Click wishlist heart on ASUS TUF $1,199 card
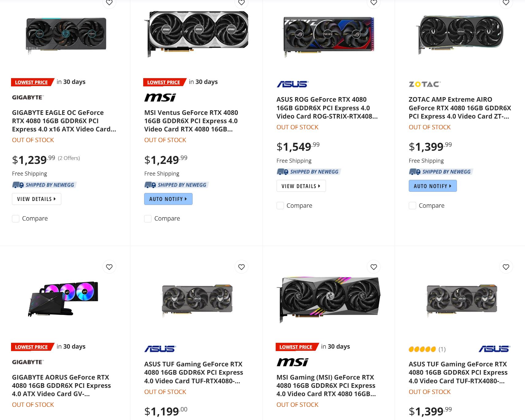This screenshot has width=525, height=420. 241,267
